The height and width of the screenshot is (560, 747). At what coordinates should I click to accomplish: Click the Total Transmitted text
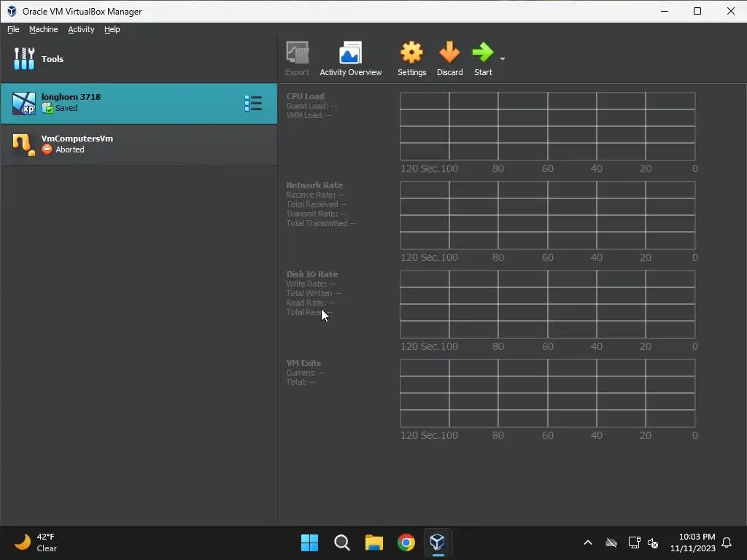tap(321, 223)
